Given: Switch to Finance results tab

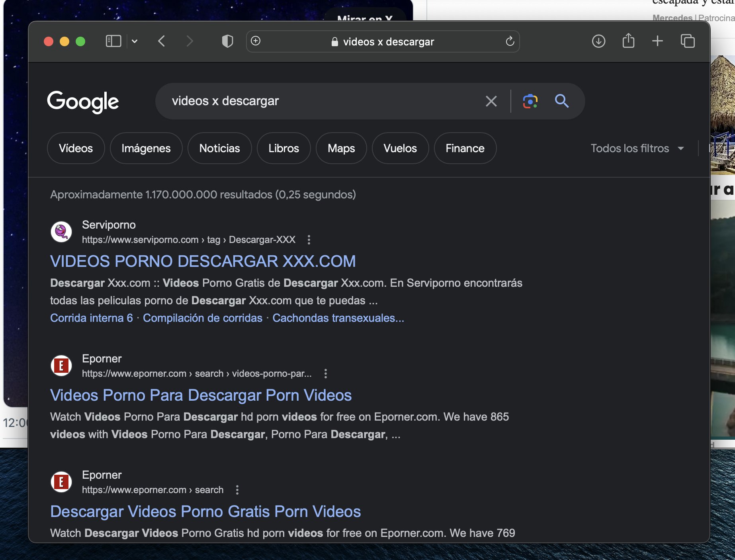Looking at the screenshot, I should [x=465, y=148].
